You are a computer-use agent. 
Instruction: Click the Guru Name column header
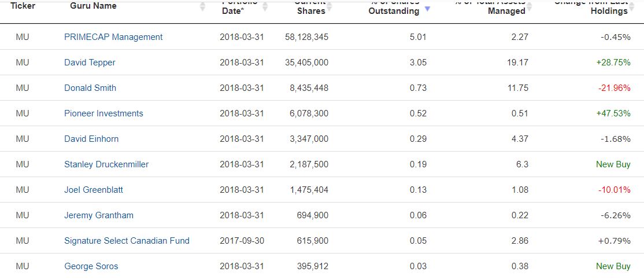point(93,6)
